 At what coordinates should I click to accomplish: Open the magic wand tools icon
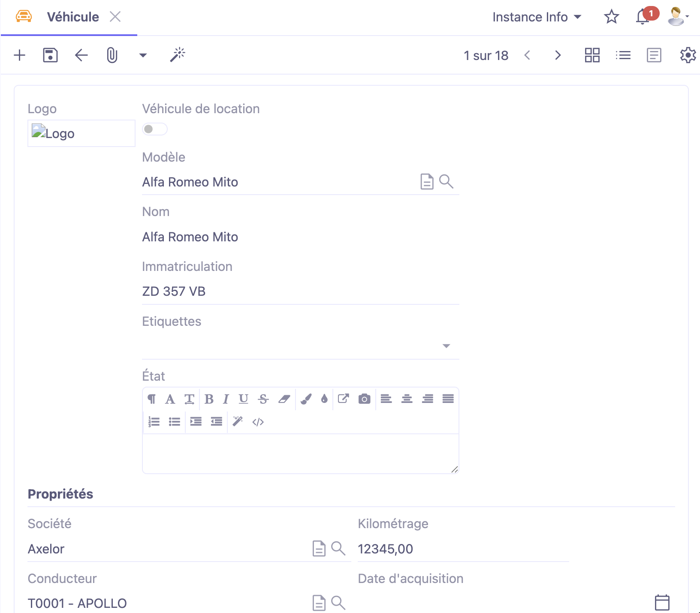[177, 55]
